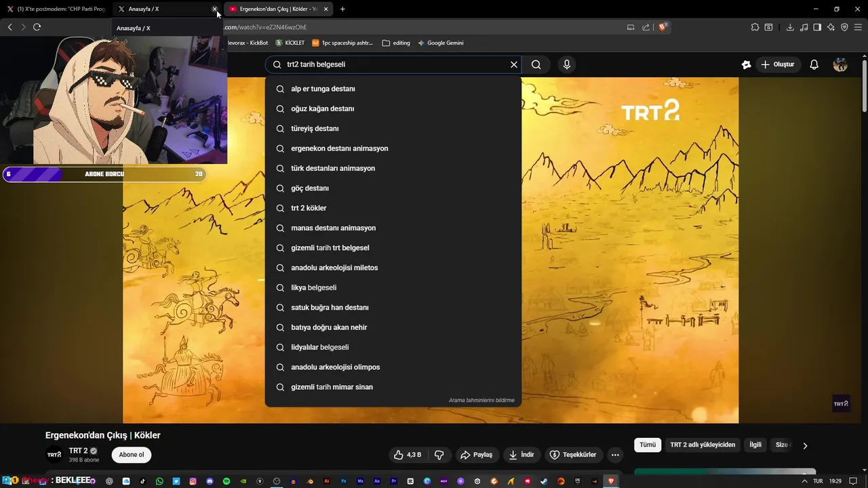This screenshot has height=488, width=868.
Task: Show more filter chips with right arrow
Action: 805,445
